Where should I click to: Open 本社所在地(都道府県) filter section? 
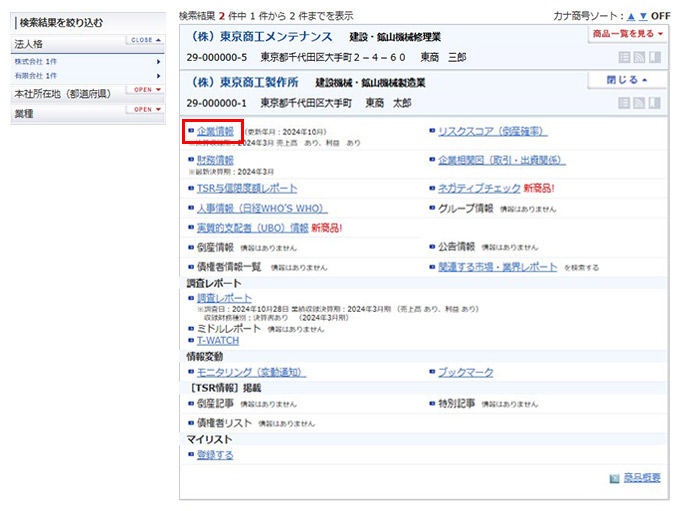(x=147, y=89)
